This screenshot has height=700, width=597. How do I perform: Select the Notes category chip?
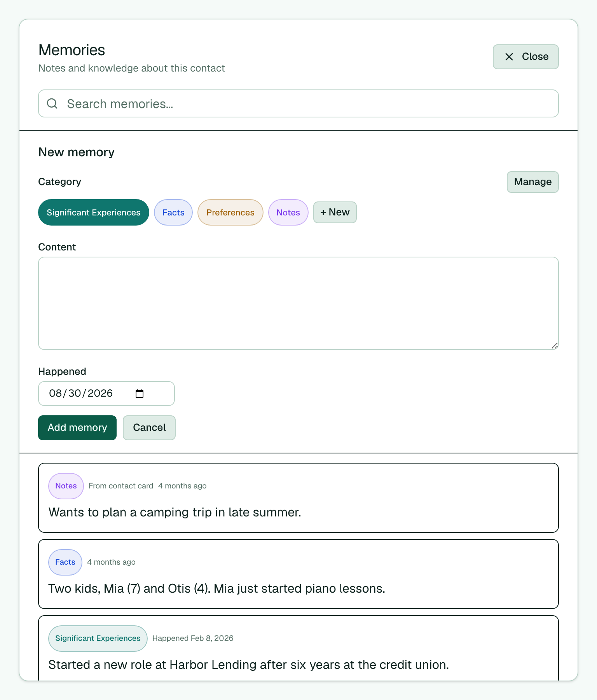tap(288, 212)
